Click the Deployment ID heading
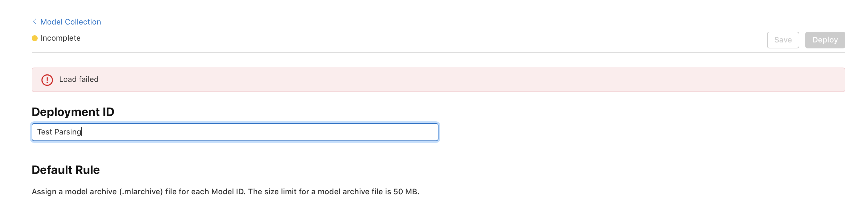The image size is (868, 205). (x=73, y=112)
